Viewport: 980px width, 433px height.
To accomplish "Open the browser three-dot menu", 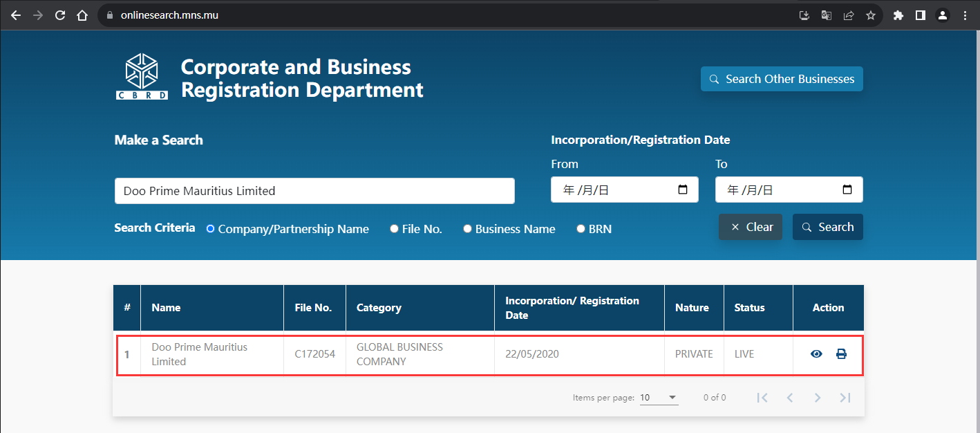I will click(x=965, y=15).
